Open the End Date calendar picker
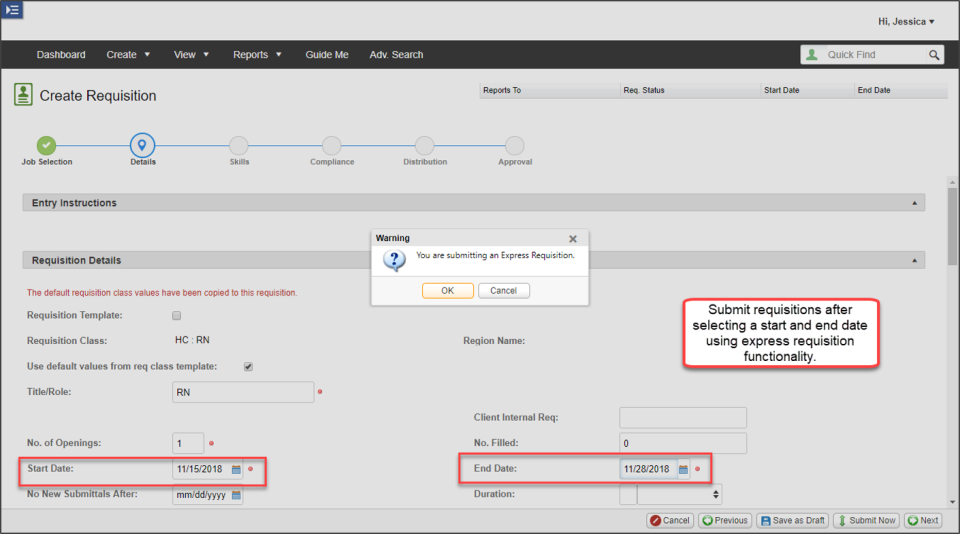This screenshot has width=960, height=534. [683, 469]
